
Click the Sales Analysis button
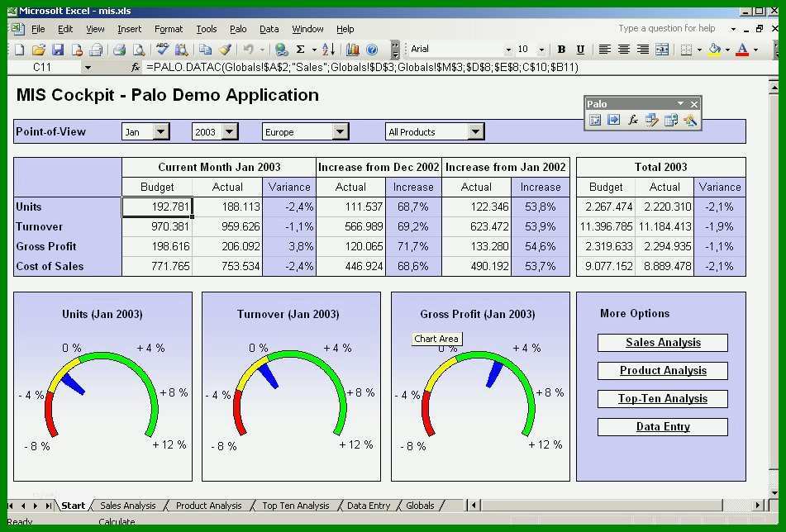663,343
